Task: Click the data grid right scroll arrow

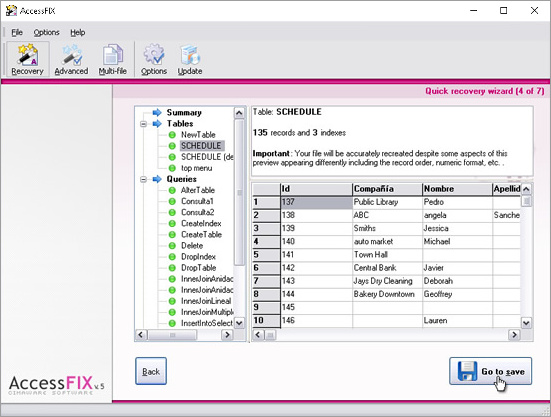Action: tap(514, 334)
